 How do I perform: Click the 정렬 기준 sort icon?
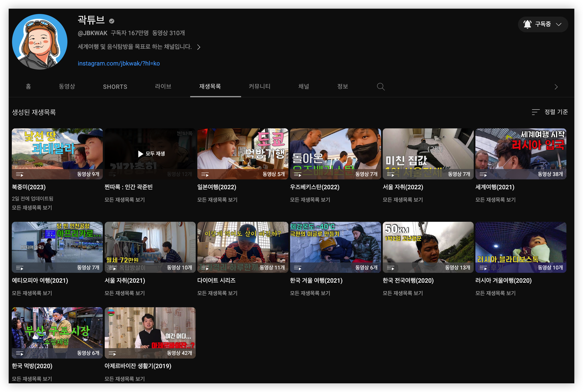pos(536,112)
